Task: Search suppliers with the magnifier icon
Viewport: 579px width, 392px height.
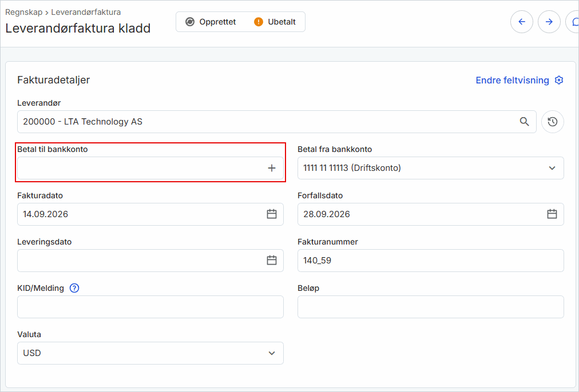Action: pos(524,122)
